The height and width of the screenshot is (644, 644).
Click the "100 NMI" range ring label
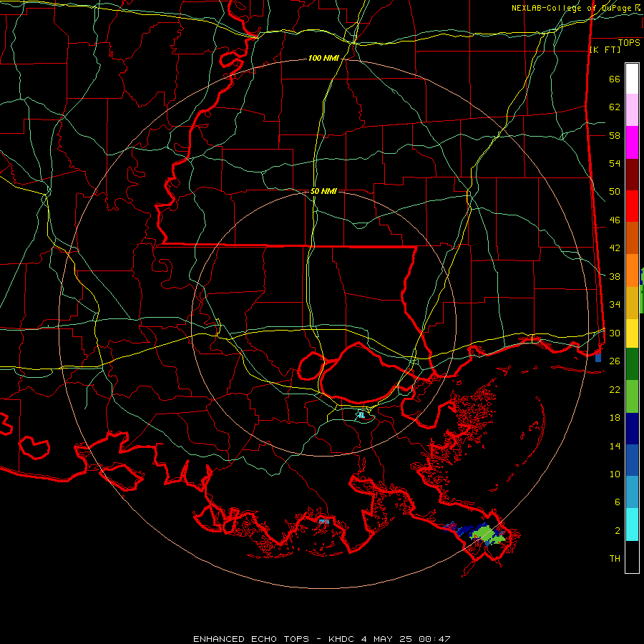click(323, 59)
